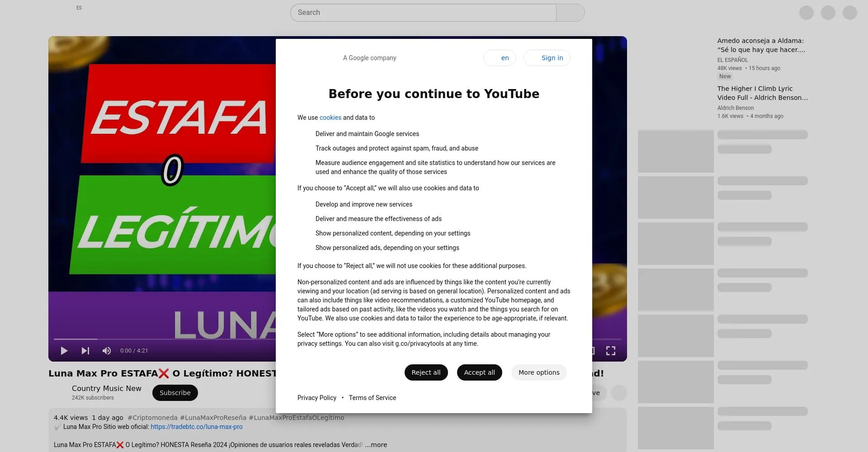Play the Luna Max Pro video
The image size is (868, 452).
(64, 351)
